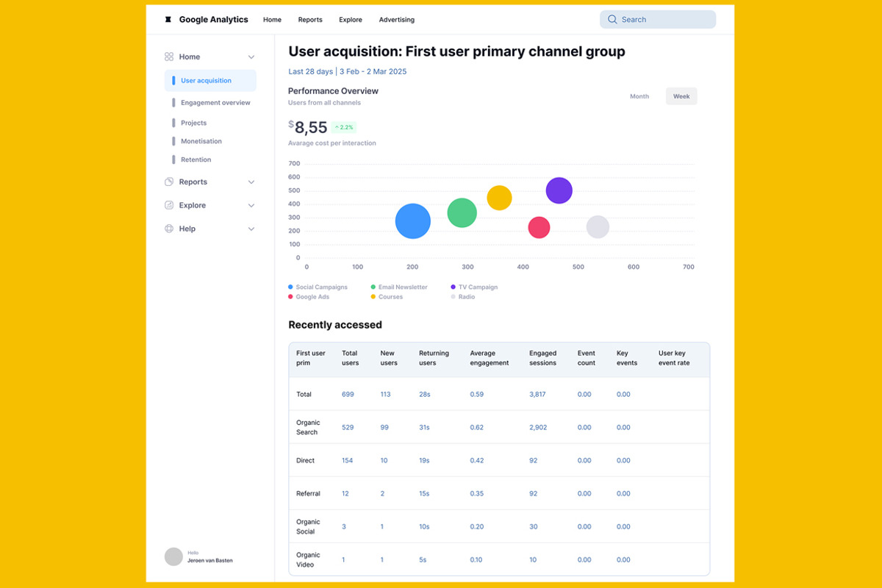Click the user avatar circle

click(x=173, y=556)
